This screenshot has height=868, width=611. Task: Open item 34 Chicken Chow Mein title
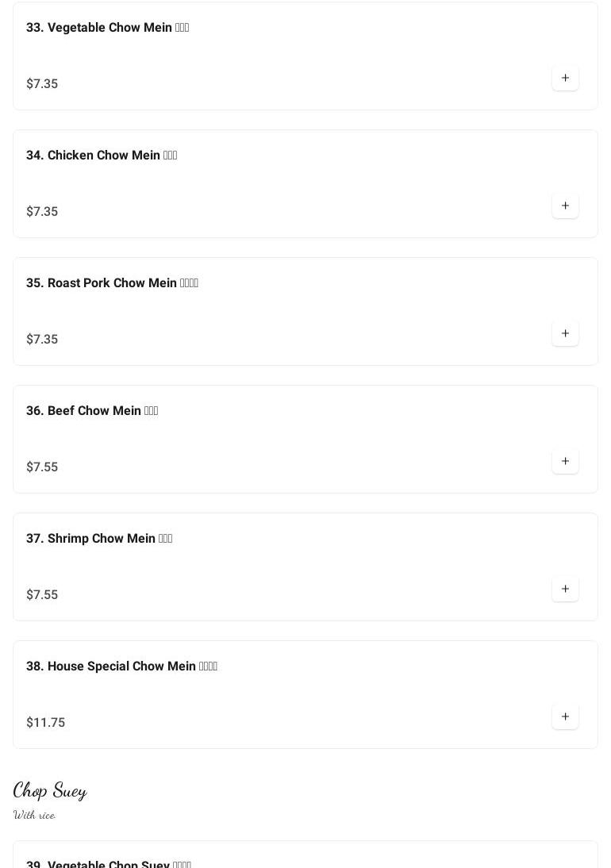click(x=102, y=156)
